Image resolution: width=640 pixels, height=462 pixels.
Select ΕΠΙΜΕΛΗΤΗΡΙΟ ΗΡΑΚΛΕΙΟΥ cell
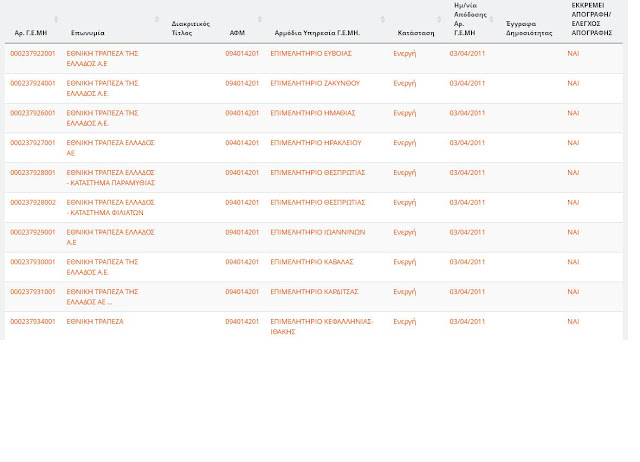pyautogui.click(x=316, y=143)
